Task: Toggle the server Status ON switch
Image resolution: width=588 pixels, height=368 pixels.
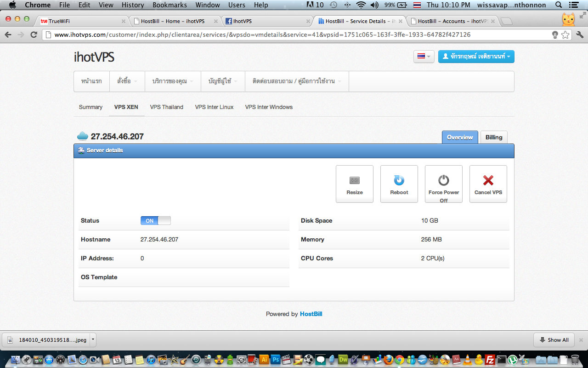Action: click(x=156, y=221)
